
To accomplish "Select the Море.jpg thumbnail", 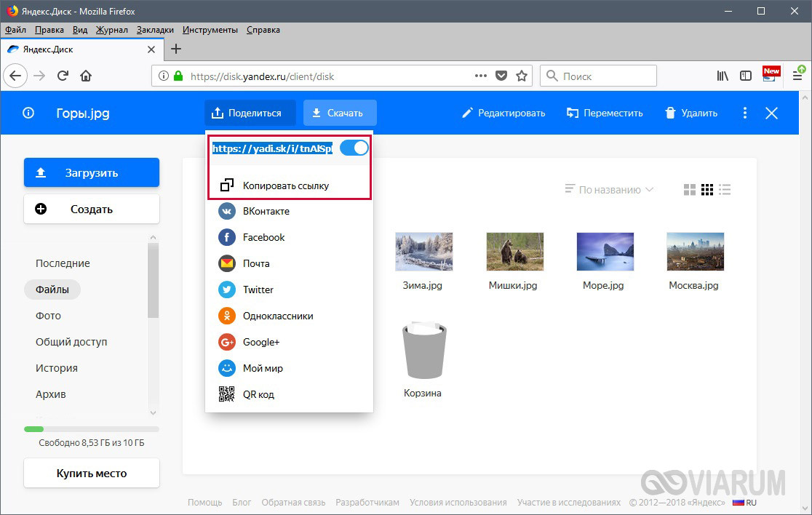I will coord(605,252).
